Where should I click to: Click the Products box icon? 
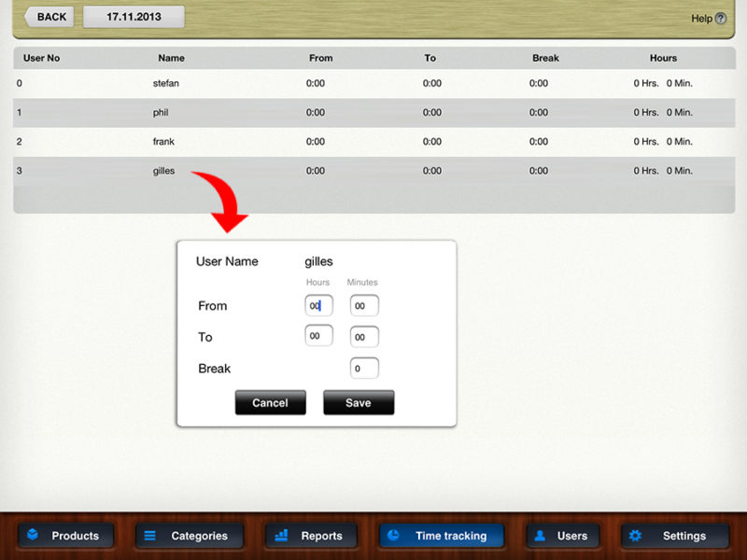(33, 536)
